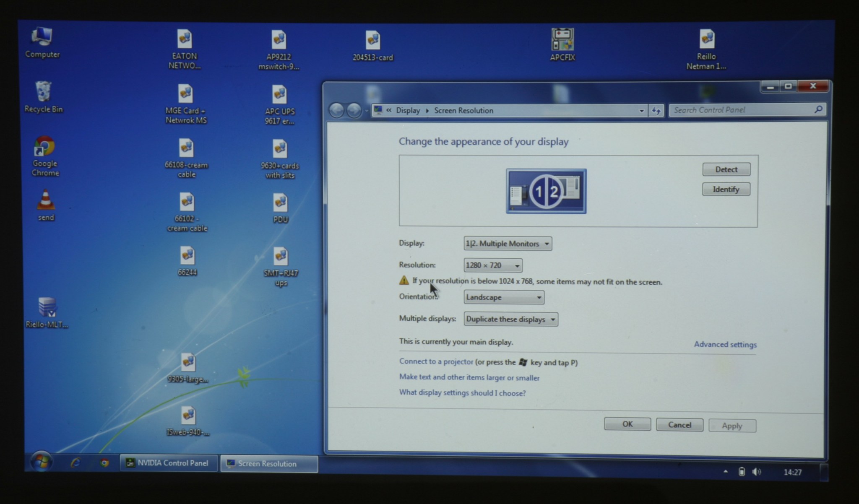This screenshot has height=504, width=859.
Task: Select the AP9212 mswitch desktop shortcut
Action: click(279, 50)
